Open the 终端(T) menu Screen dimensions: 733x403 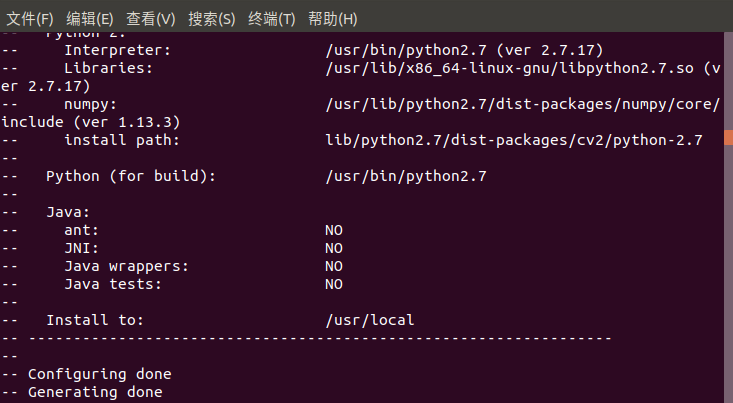point(272,19)
